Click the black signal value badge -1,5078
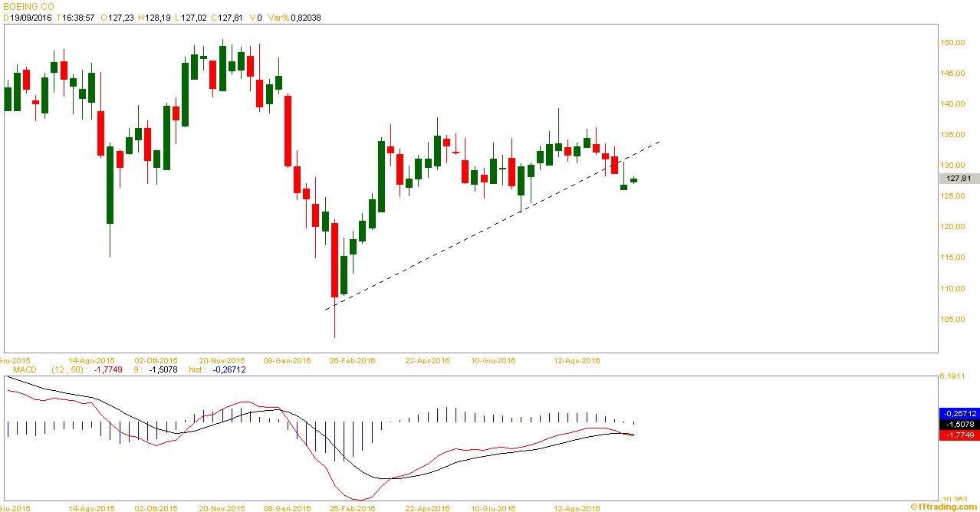This screenshot has width=980, height=512. tap(959, 424)
